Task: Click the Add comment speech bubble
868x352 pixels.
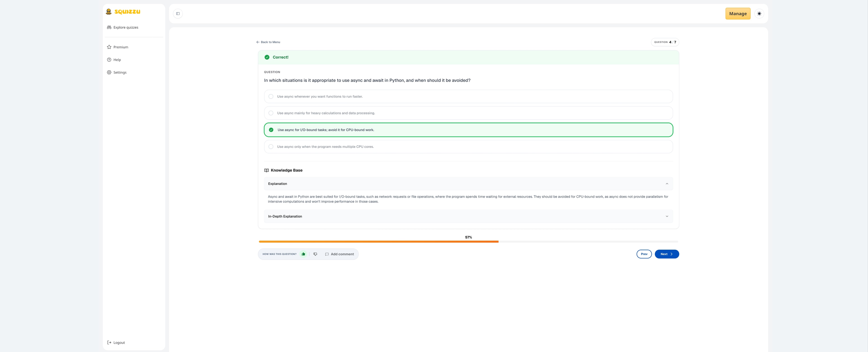Action: pos(327,254)
